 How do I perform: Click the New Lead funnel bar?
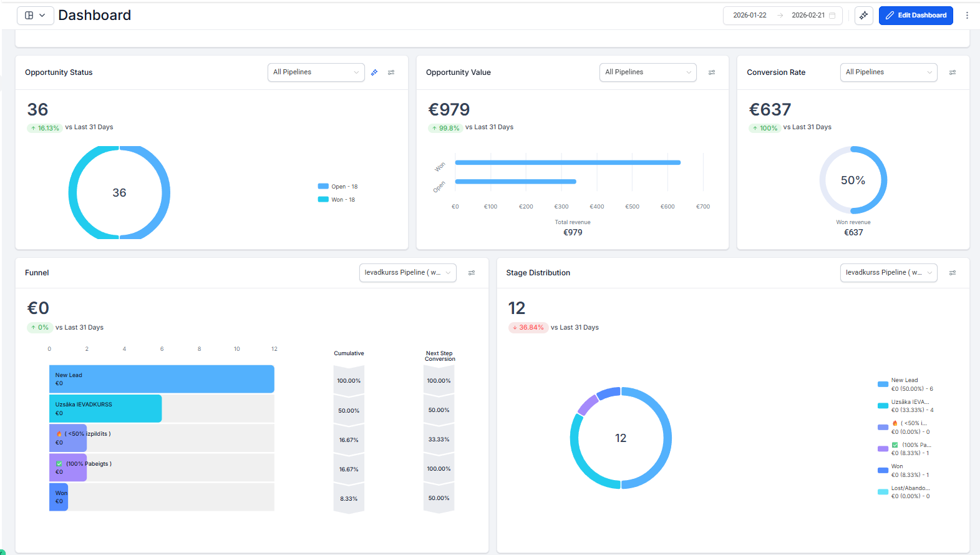click(x=162, y=379)
